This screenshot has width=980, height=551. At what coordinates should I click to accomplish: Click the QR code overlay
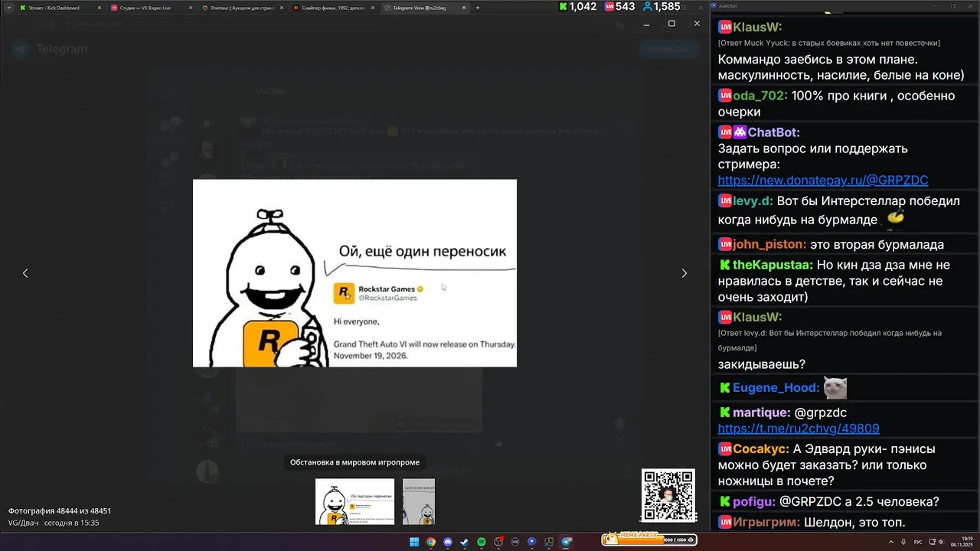[668, 495]
